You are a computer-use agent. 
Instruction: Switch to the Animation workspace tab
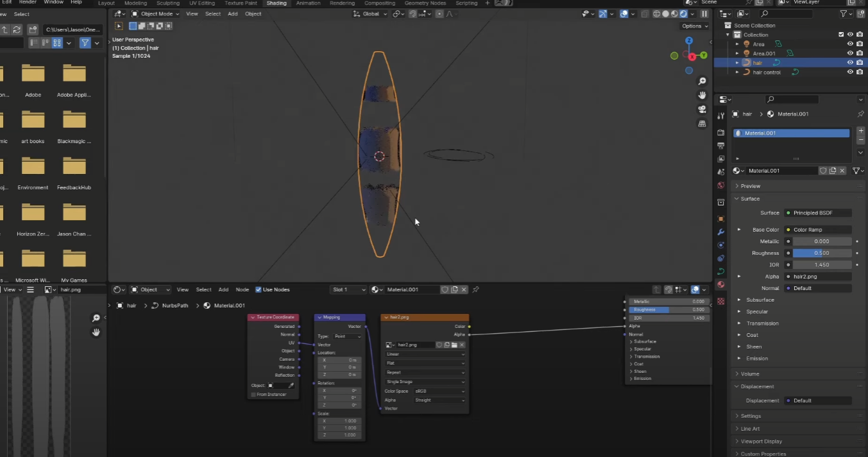point(308,3)
